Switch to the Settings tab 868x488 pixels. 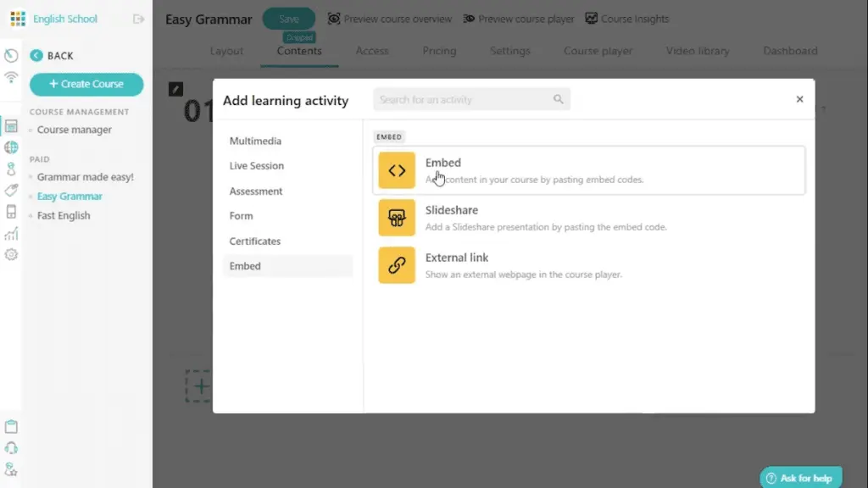(x=509, y=51)
